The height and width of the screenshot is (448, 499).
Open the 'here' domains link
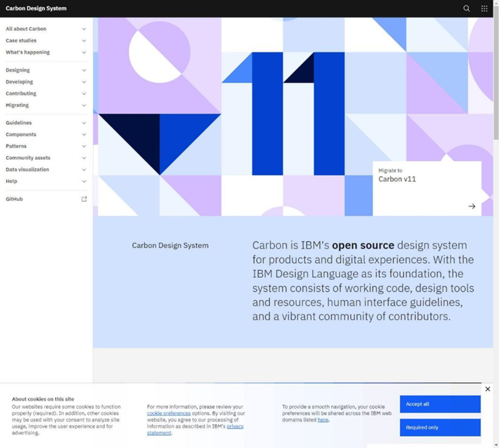(x=323, y=420)
